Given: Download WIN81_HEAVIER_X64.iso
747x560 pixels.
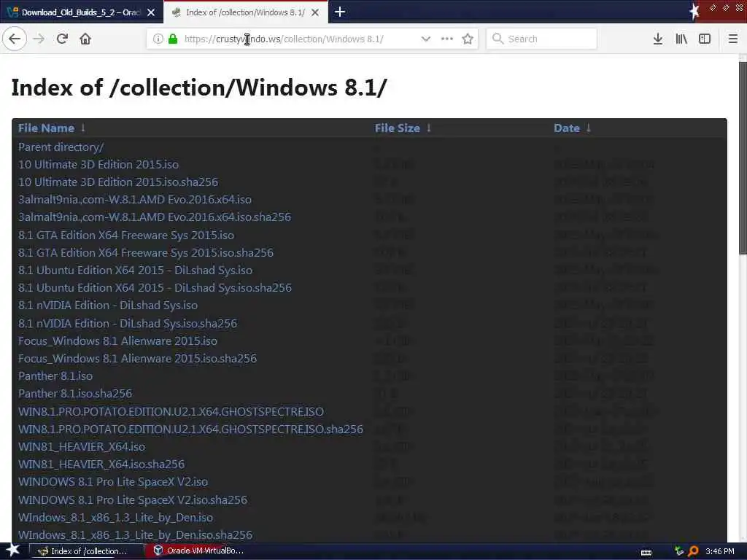Looking at the screenshot, I should pos(82,447).
